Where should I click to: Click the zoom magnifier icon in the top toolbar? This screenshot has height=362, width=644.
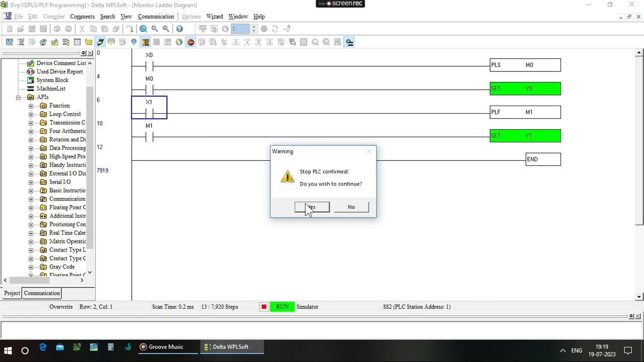click(143, 29)
